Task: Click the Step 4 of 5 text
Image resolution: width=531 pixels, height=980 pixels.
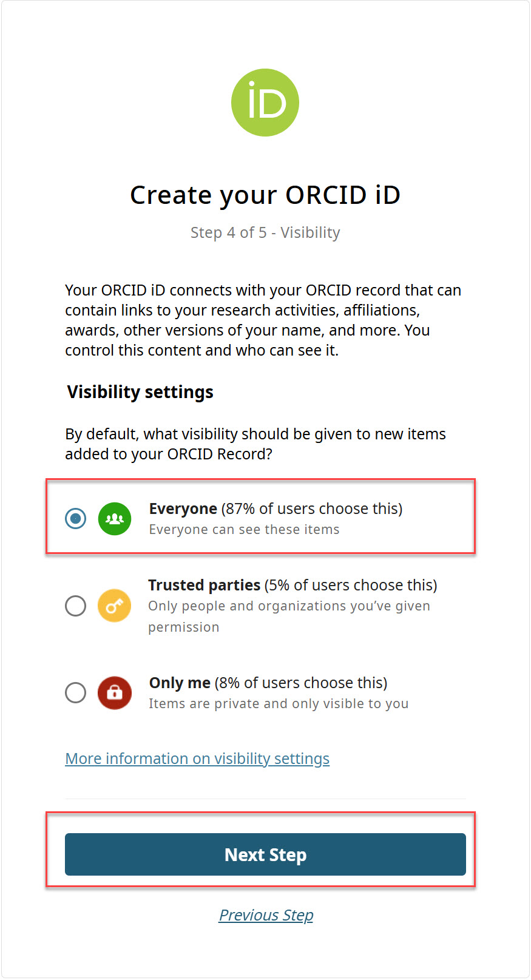Action: pyautogui.click(x=265, y=232)
